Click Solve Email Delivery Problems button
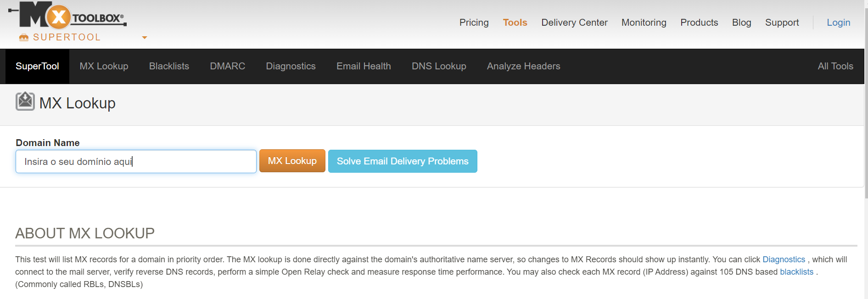This screenshot has height=299, width=868. [403, 161]
